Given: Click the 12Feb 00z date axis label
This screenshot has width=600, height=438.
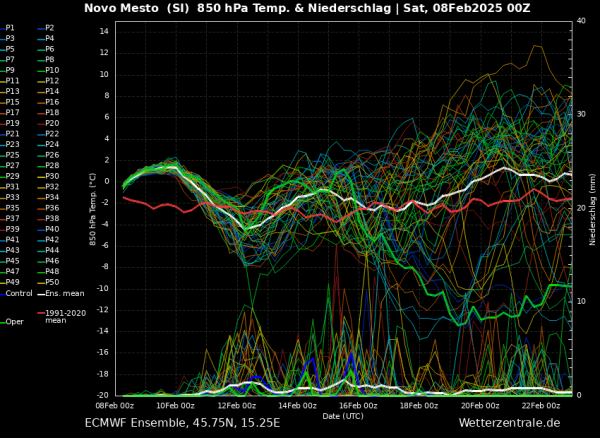Looking at the screenshot, I should [237, 405].
